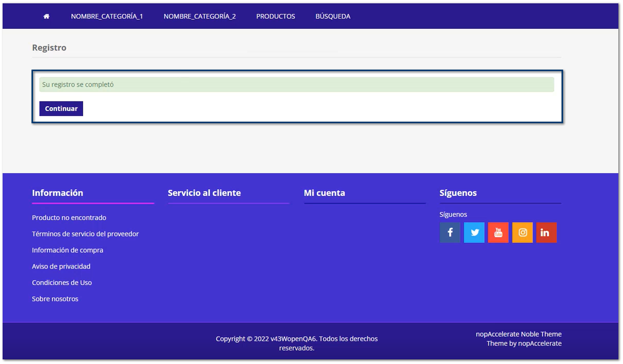This screenshot has width=623, height=364.
Task: Open the BÚSQUEDA navigation item
Action: [x=333, y=16]
